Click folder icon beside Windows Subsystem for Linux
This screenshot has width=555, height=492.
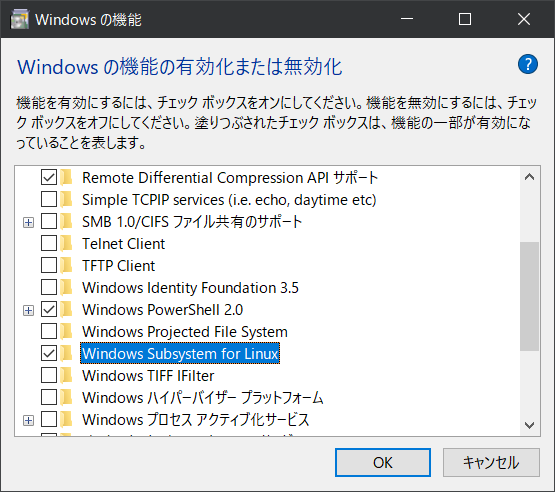click(66, 353)
